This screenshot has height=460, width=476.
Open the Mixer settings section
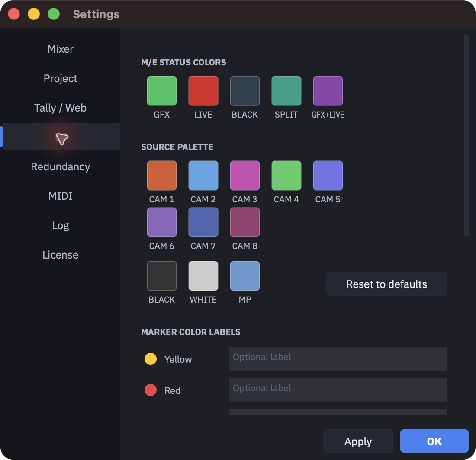61,49
